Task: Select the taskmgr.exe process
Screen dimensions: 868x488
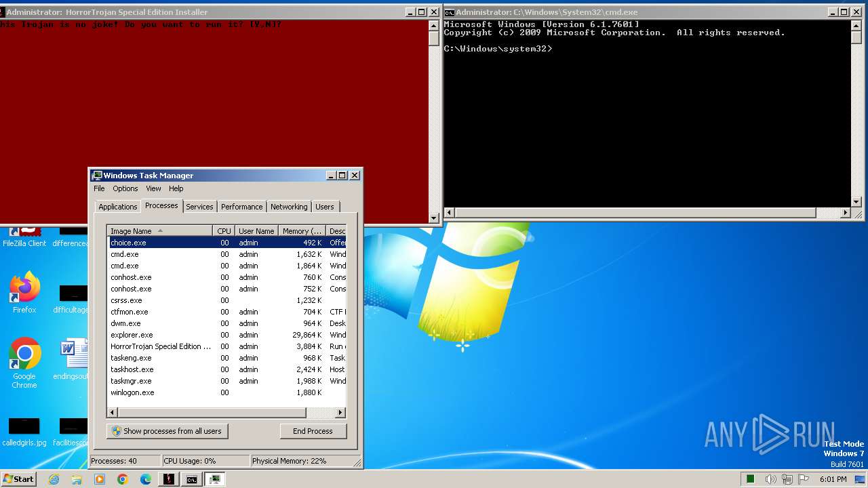Action: coord(227,381)
